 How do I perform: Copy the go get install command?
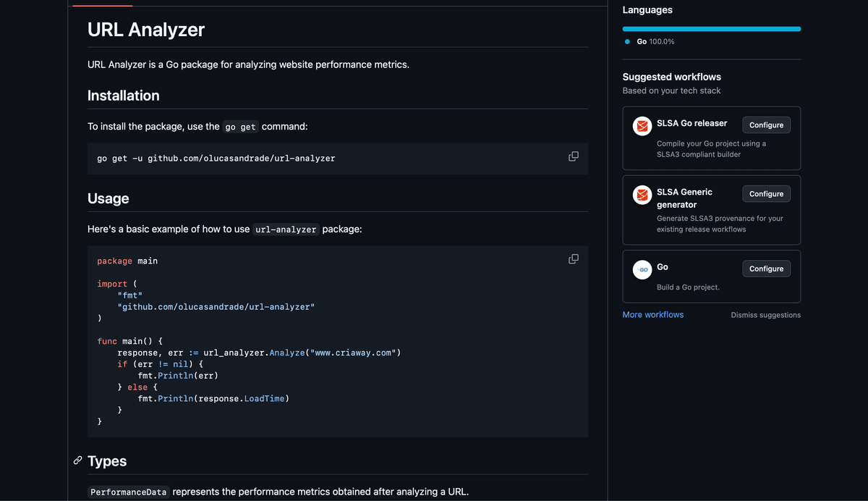tap(573, 156)
